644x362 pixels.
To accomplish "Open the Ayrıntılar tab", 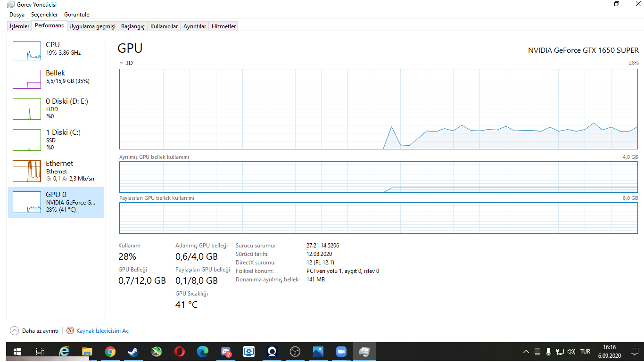I will coord(195,26).
